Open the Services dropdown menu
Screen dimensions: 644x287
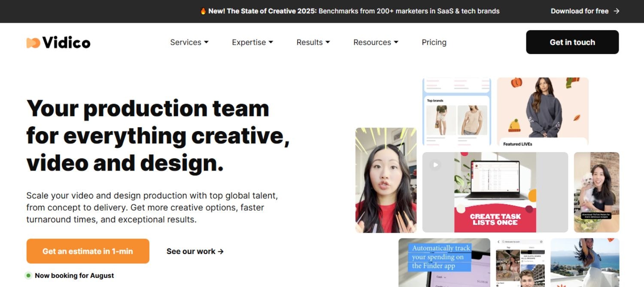(x=189, y=42)
